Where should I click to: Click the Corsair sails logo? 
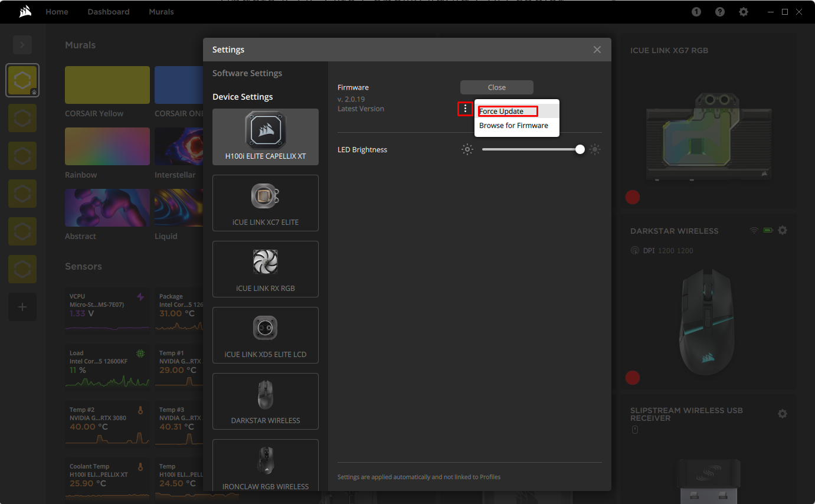click(25, 12)
